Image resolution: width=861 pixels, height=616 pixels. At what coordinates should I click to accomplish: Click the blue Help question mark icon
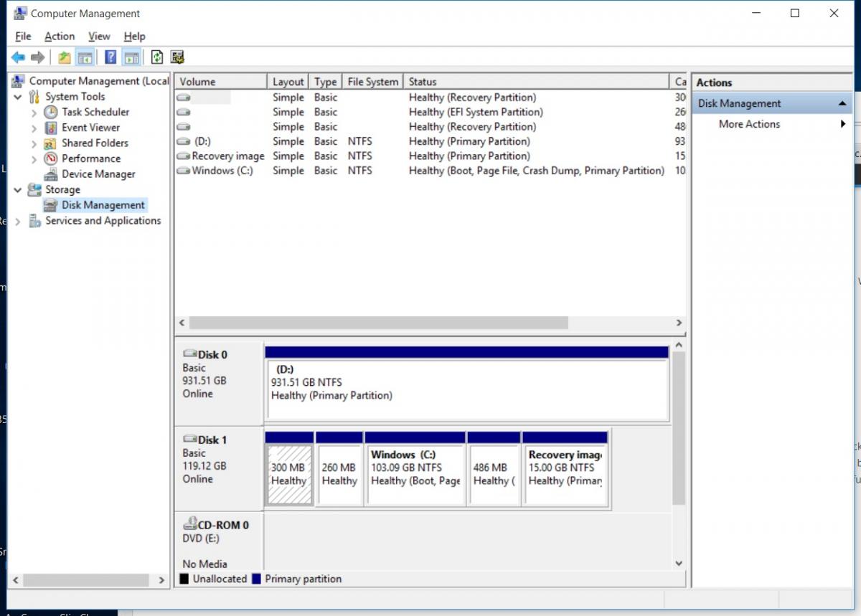[110, 57]
